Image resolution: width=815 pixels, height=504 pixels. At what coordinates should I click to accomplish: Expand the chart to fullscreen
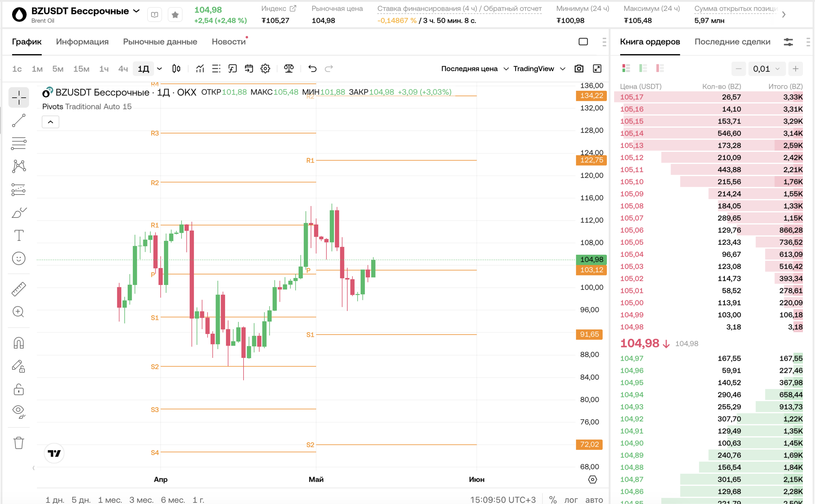(597, 69)
